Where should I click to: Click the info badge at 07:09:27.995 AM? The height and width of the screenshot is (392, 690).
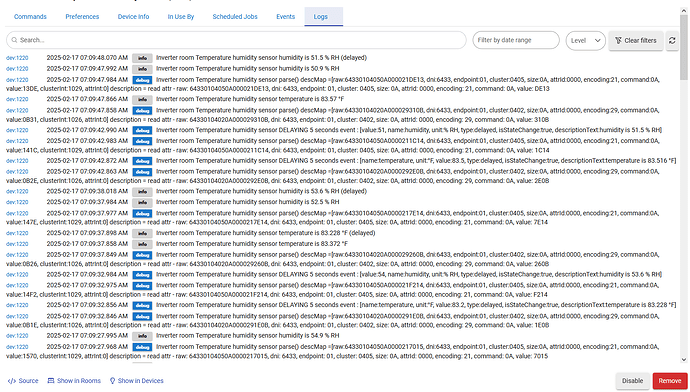142,336
